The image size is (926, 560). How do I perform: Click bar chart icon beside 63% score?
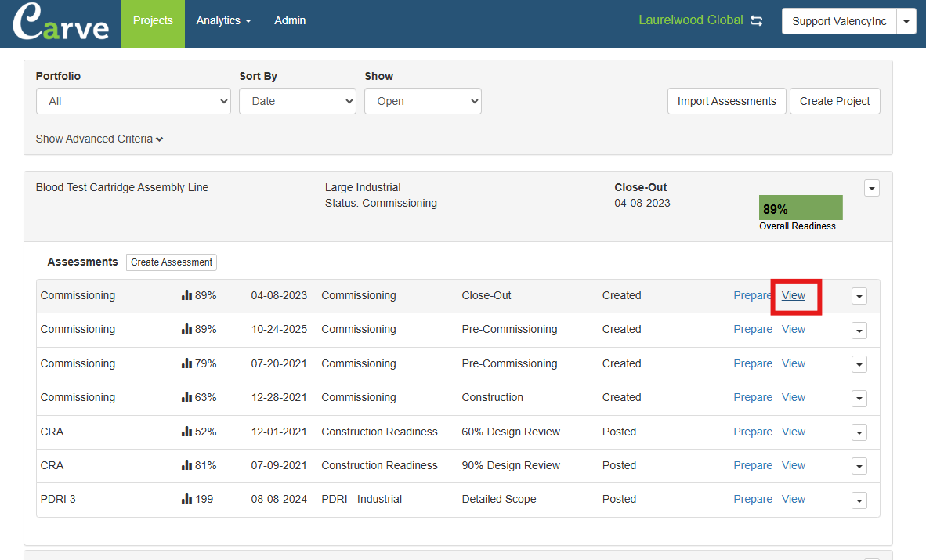186,397
